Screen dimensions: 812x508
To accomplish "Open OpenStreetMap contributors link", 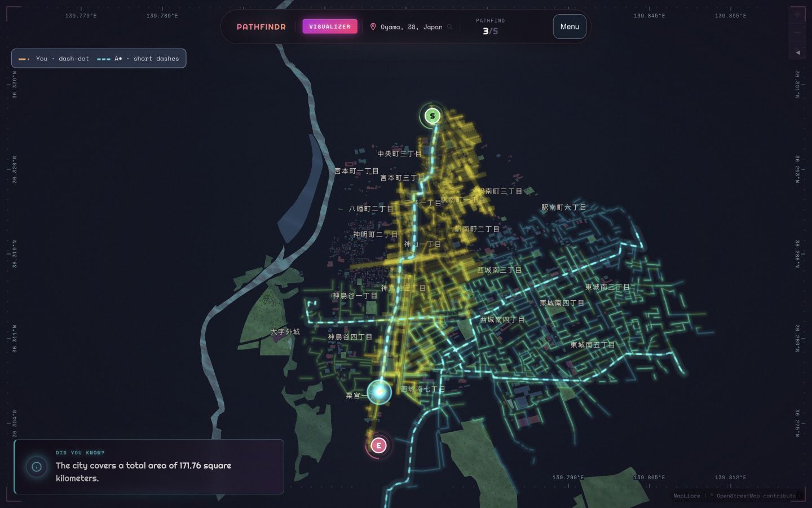I will point(755,496).
